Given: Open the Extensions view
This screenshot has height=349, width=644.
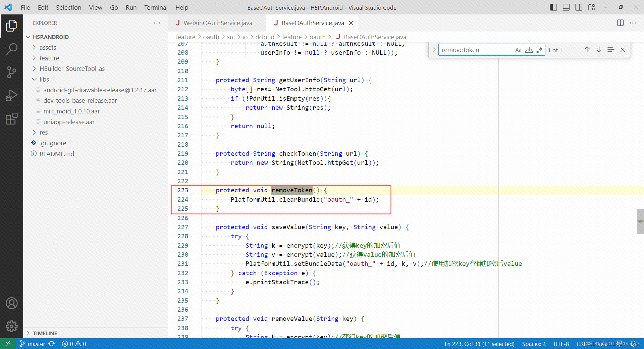Looking at the screenshot, I should [x=11, y=118].
